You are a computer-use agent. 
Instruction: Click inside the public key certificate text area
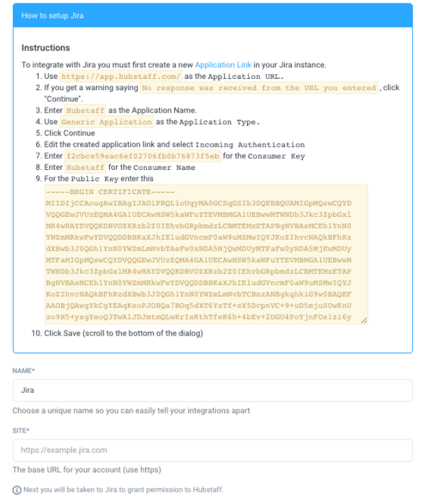[206, 256]
